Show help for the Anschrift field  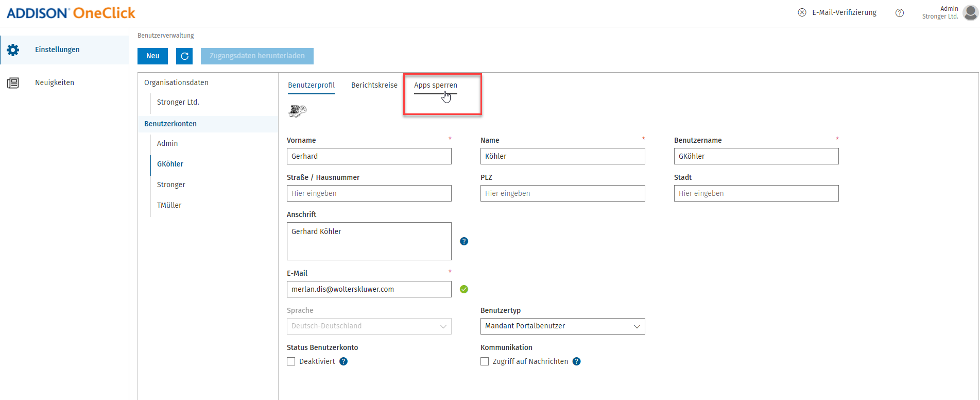464,241
